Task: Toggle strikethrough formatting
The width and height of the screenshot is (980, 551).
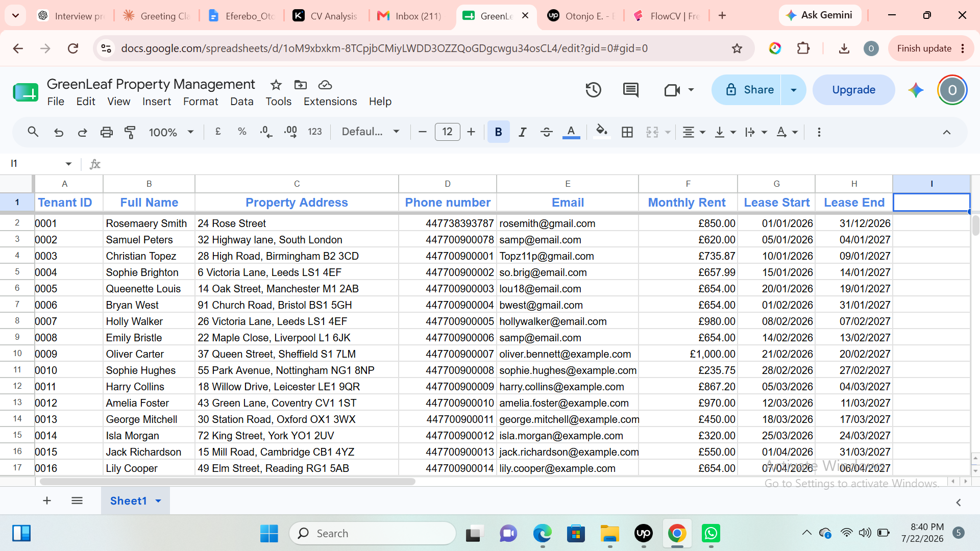Action: pos(546,132)
